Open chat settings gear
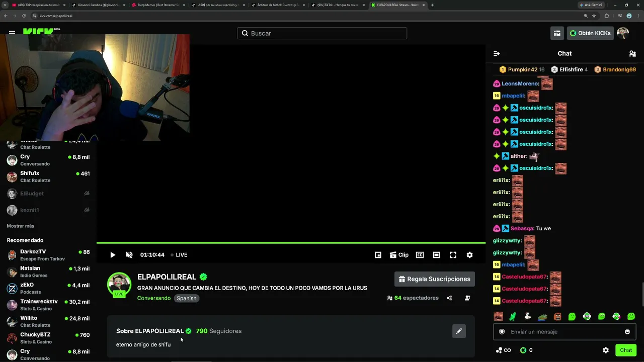Screen dimensions: 644x362 606,350
